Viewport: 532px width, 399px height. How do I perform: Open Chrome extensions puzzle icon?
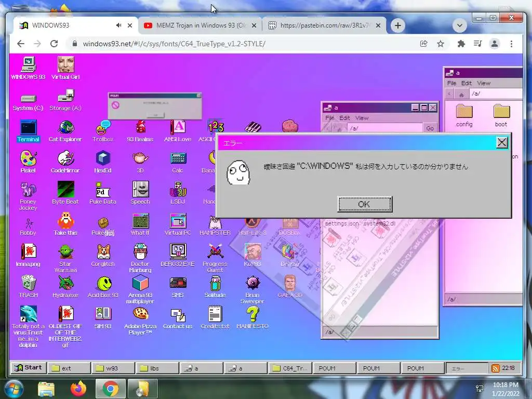click(461, 44)
